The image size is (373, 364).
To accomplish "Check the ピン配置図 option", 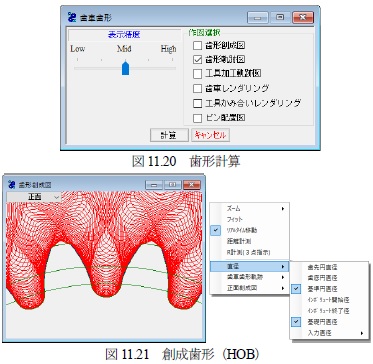I will coord(197,118).
